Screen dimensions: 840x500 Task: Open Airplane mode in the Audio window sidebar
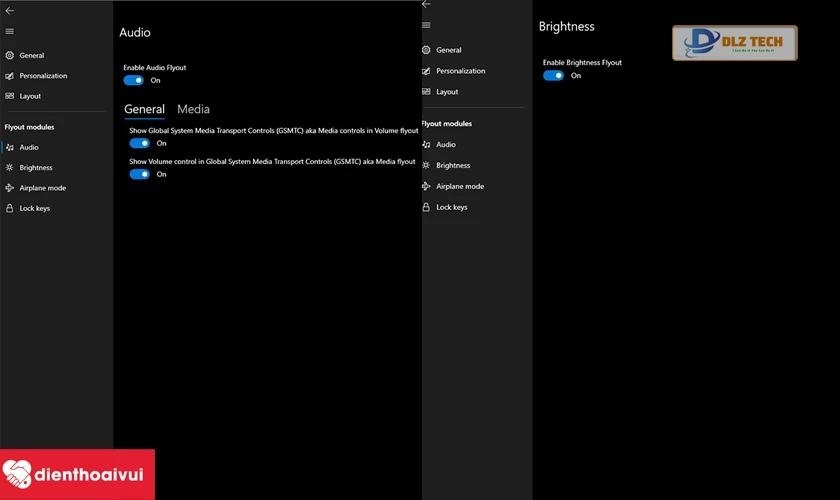tap(42, 188)
